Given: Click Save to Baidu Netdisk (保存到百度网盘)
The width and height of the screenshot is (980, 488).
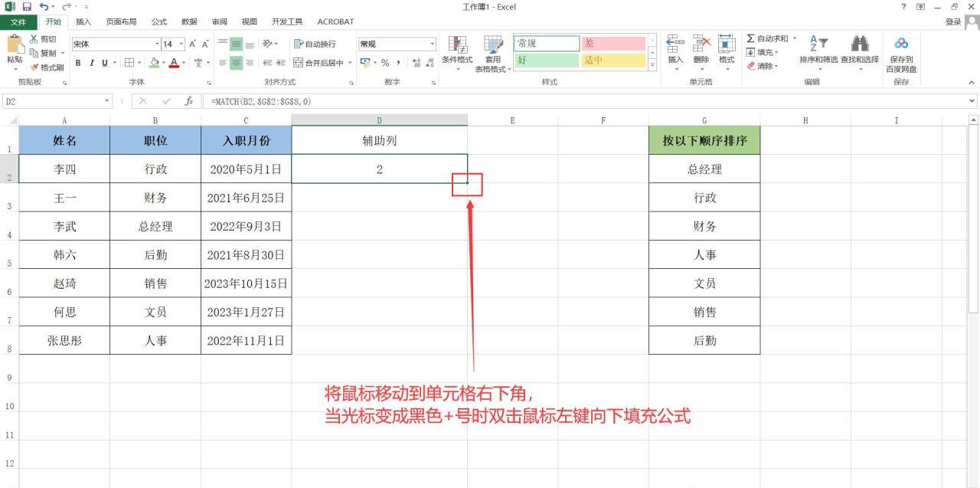Looking at the screenshot, I should pos(901,54).
